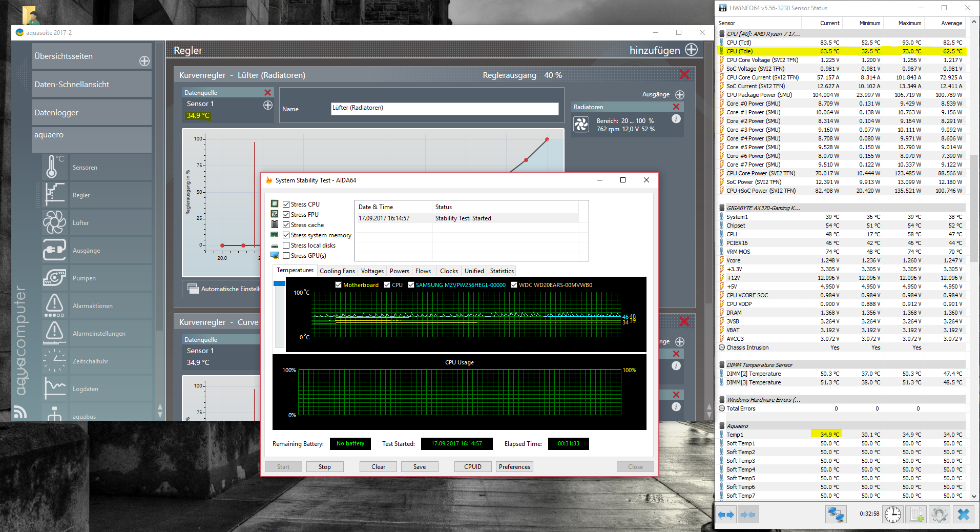
Task: Click the plus icon beside Ausgänge label
Action: tap(680, 95)
